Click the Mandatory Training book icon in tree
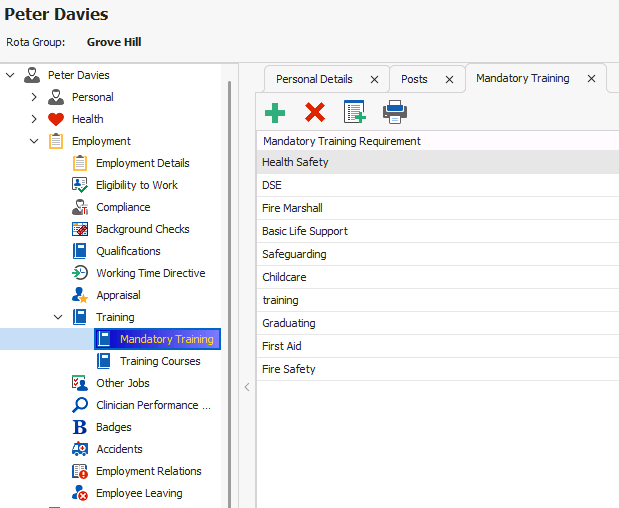The width and height of the screenshot is (619, 508). (104, 339)
